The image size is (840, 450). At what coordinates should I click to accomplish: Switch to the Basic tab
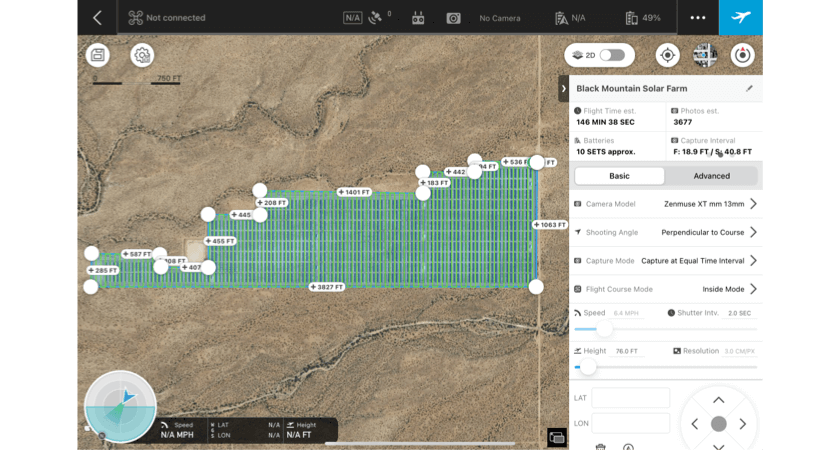pyautogui.click(x=619, y=176)
